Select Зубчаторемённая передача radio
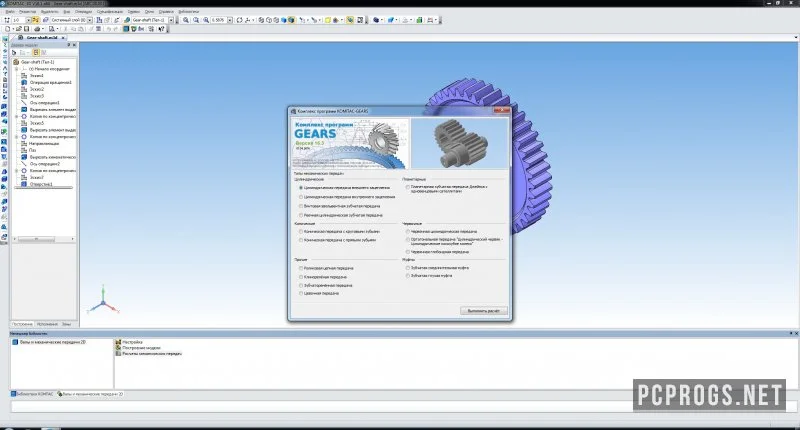800x430 pixels. point(301,286)
